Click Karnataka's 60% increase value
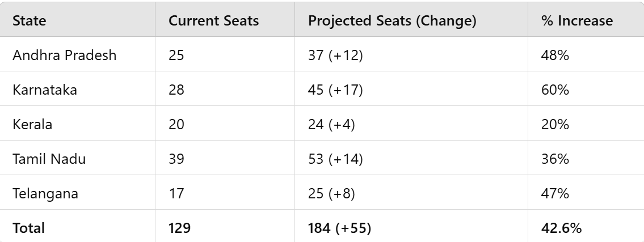This screenshot has height=242, width=644. pyautogui.click(x=556, y=90)
